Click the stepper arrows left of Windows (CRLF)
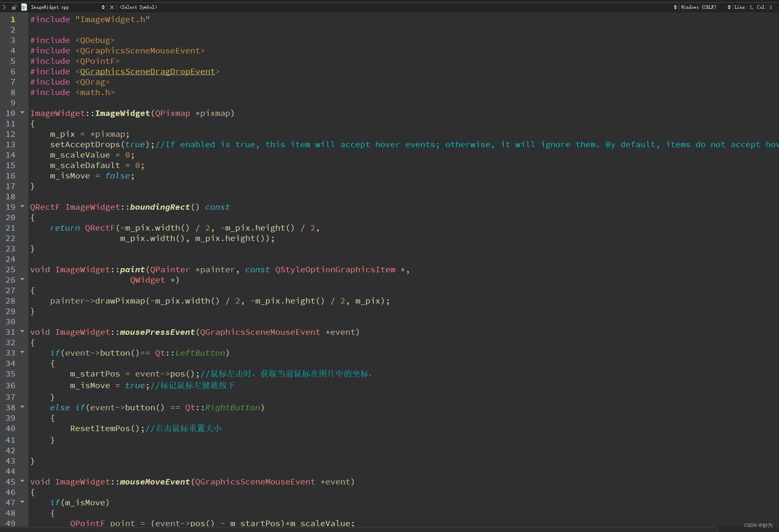The width and height of the screenshot is (779, 532). [x=676, y=7]
